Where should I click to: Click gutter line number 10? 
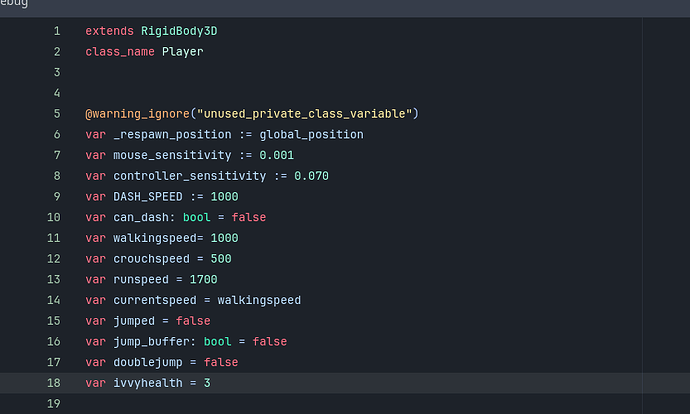click(x=54, y=217)
